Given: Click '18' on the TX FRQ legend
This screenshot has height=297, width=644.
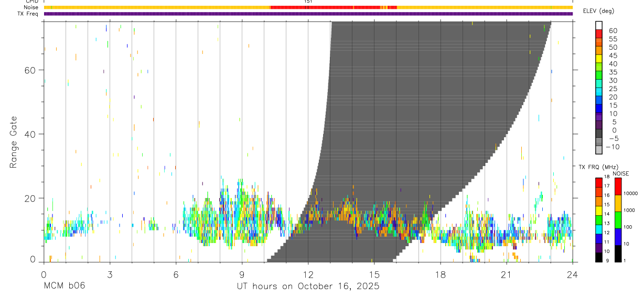Looking at the screenshot, I should [x=606, y=177].
